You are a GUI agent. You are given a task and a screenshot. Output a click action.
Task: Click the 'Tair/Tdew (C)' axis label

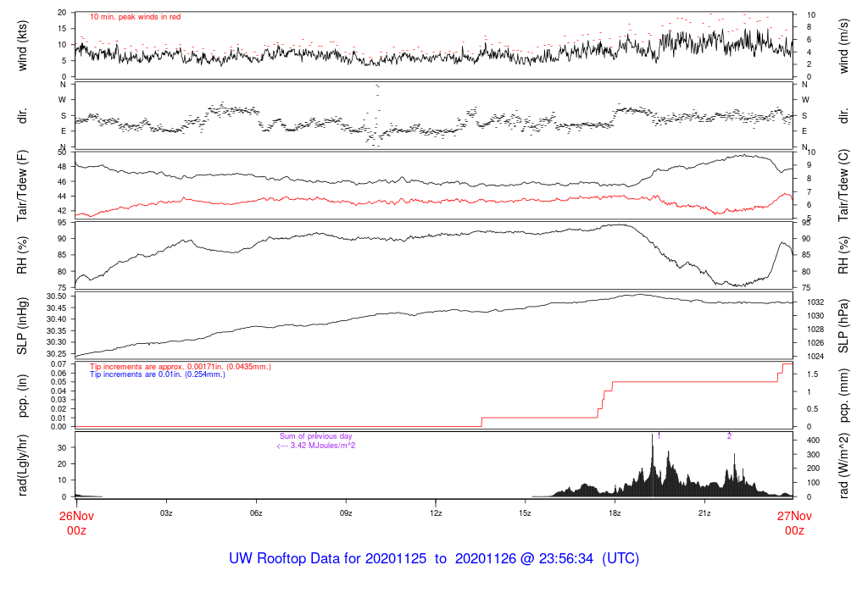click(843, 186)
